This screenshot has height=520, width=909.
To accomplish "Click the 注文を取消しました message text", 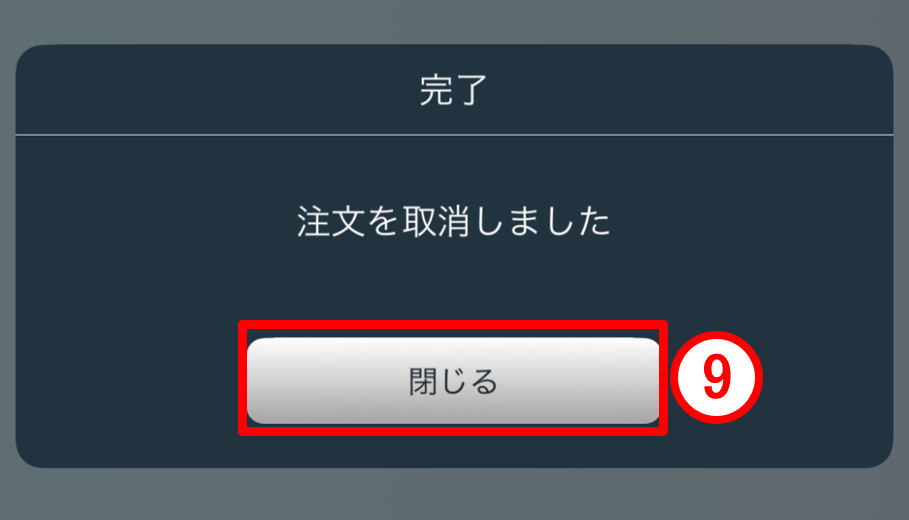I will 453,221.
